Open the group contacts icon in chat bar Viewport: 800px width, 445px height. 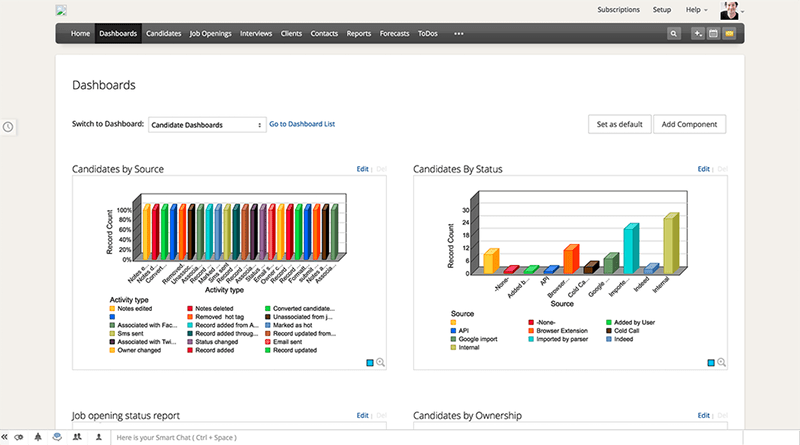coord(77,437)
